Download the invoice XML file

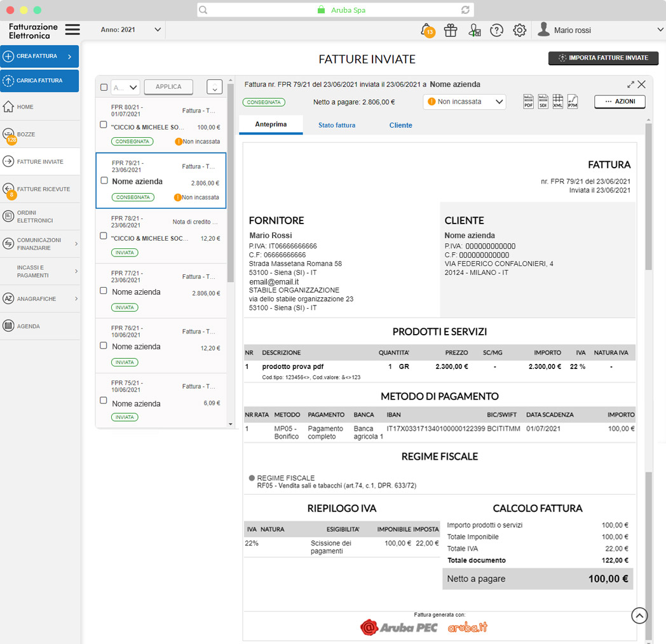pos(557,101)
